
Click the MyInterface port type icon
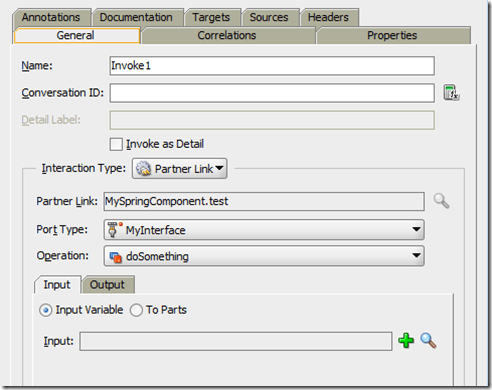pos(115,230)
